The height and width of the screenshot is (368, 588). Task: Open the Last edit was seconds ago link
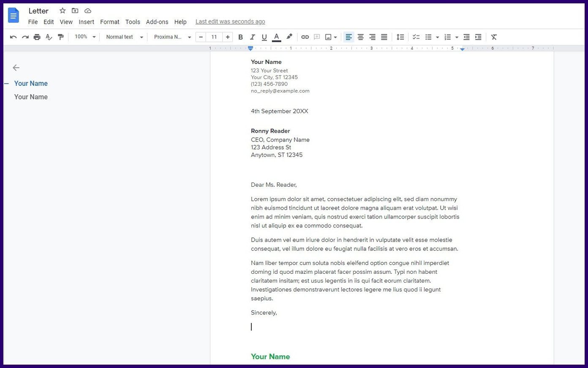[x=230, y=22]
